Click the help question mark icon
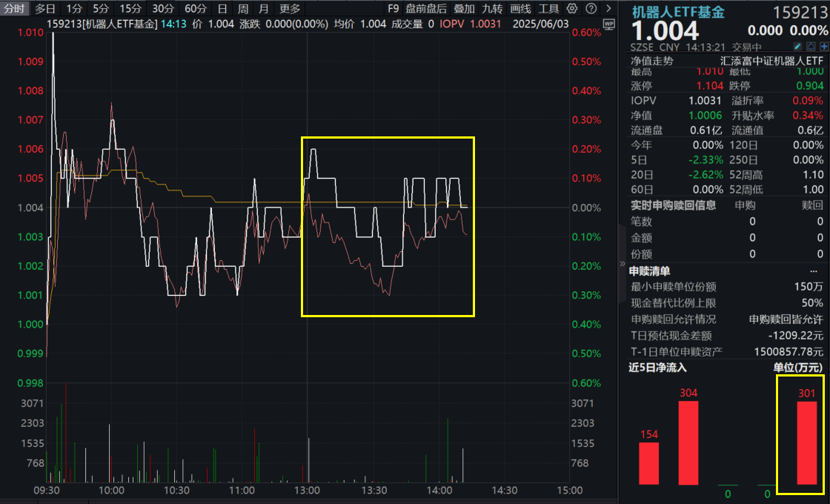 (590, 9)
